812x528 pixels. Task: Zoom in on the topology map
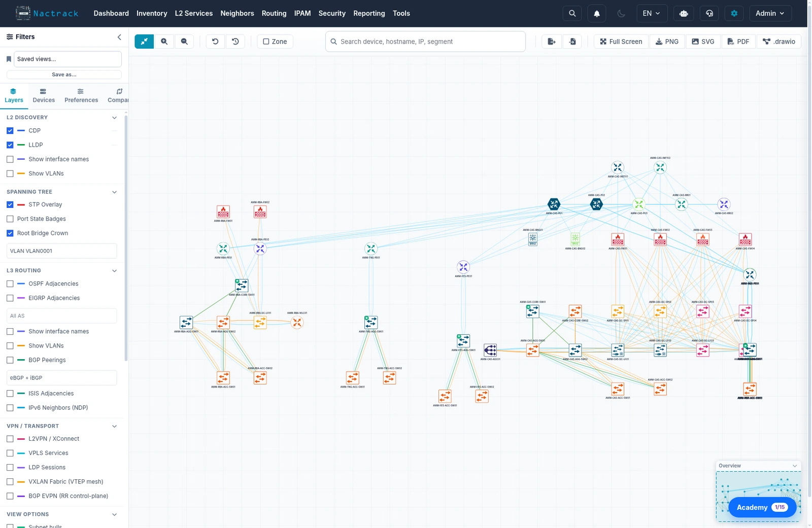tap(164, 42)
